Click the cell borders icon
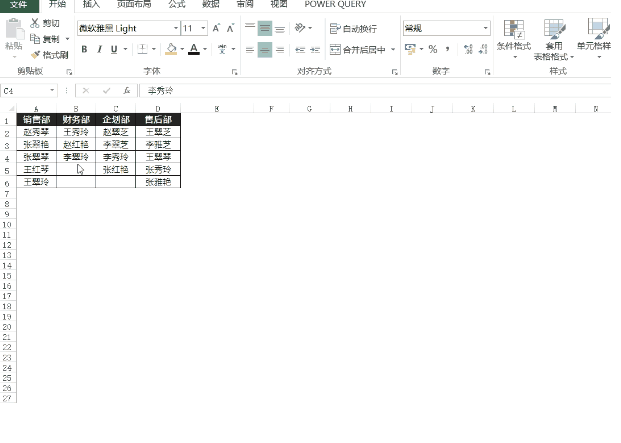Screen dimensions: 621x443 (x=142, y=49)
